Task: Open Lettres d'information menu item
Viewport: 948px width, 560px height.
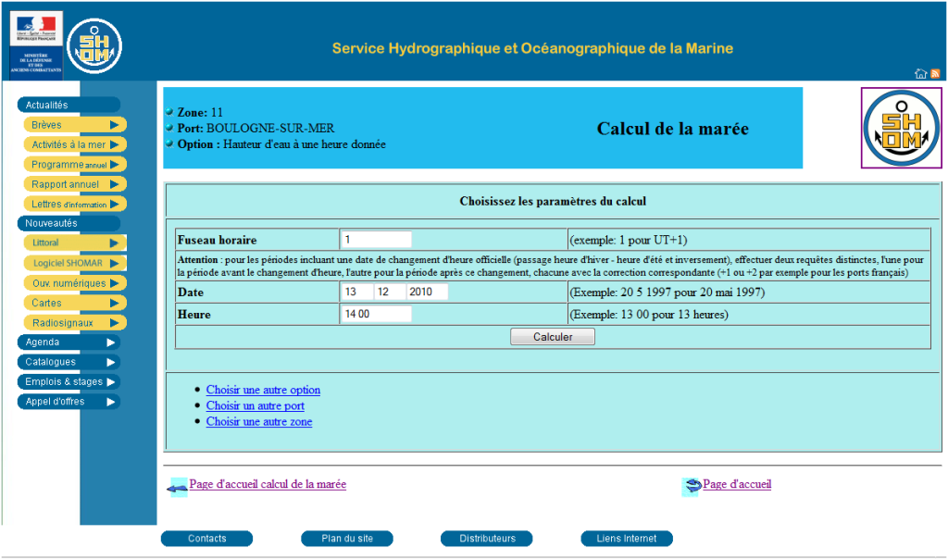Action: (x=75, y=205)
